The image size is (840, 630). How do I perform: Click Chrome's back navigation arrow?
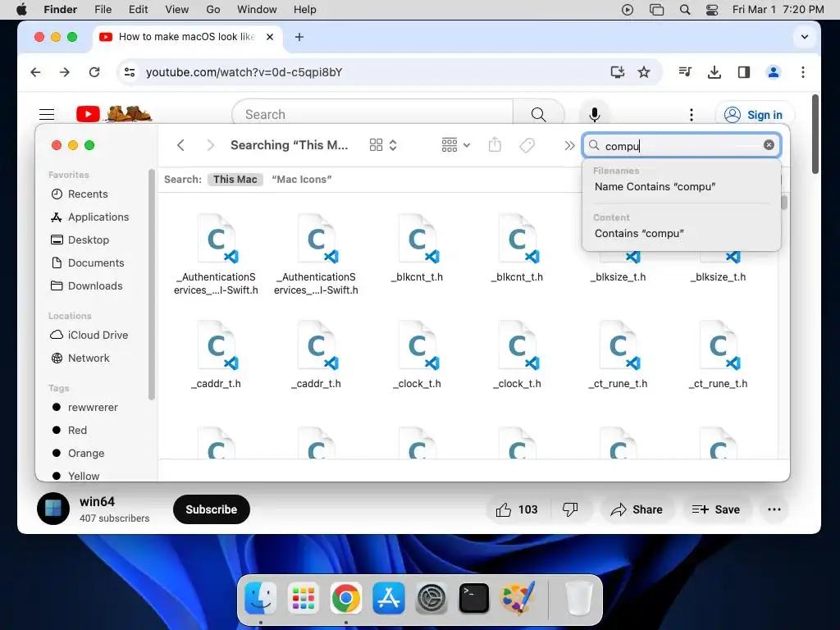click(35, 72)
